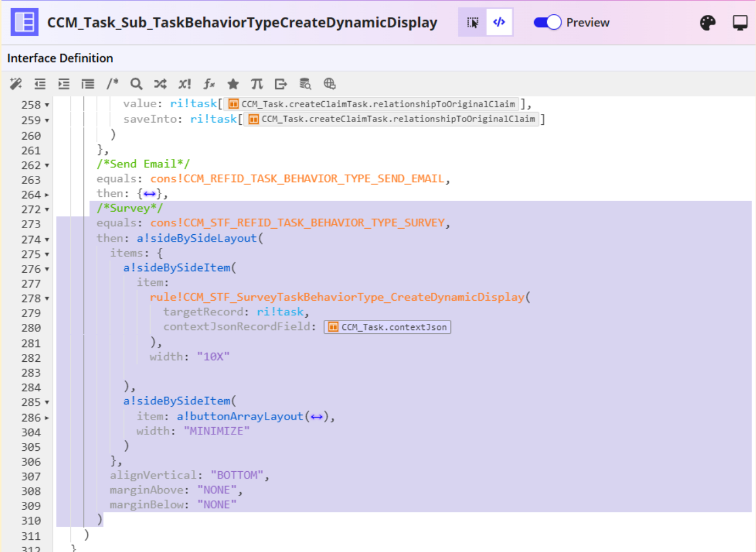The width and height of the screenshot is (756, 552).
Task: Click a!sideBySideItem function on line 285
Action: coord(177,401)
